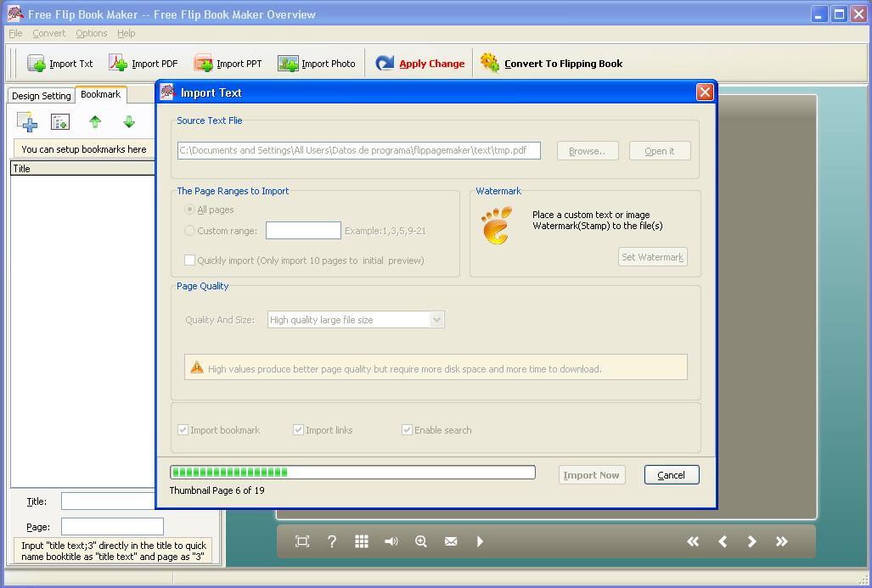
Task: Click the Browse.. button
Action: (588, 151)
